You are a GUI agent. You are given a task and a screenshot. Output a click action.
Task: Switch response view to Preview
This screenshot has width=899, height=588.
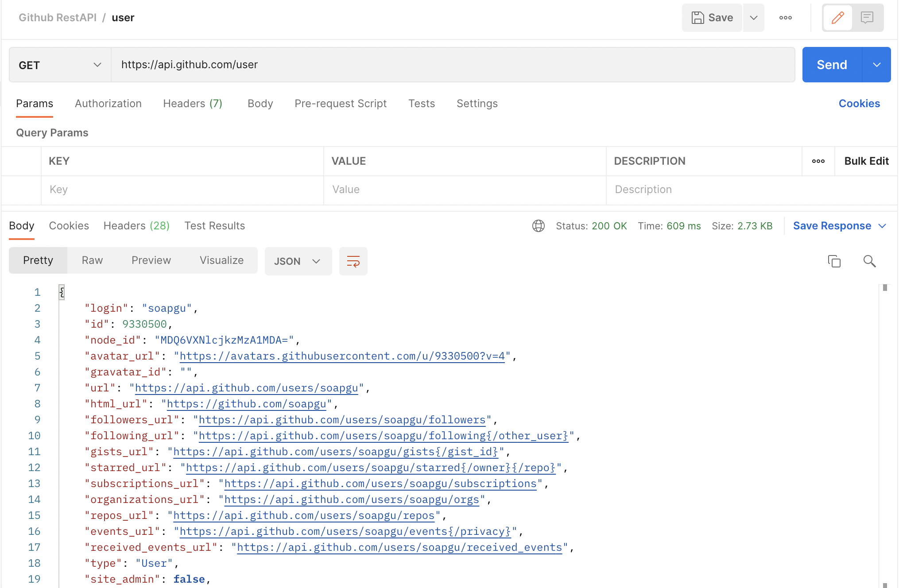click(x=151, y=260)
